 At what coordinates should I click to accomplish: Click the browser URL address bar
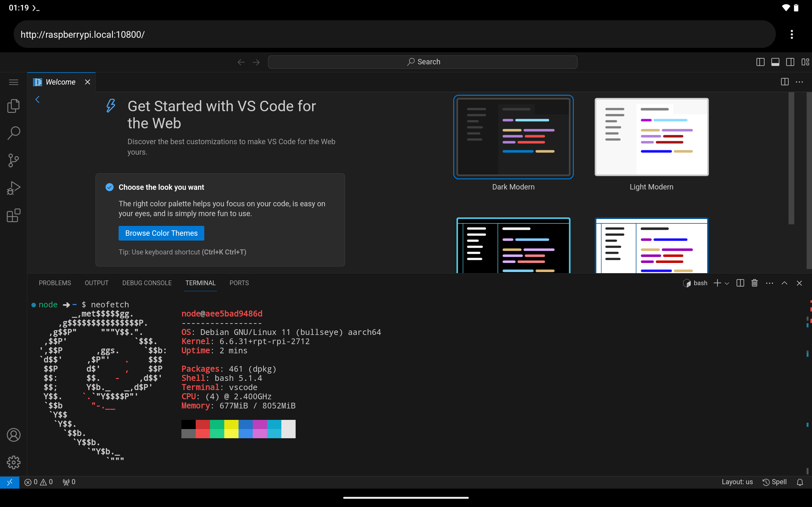(395, 34)
